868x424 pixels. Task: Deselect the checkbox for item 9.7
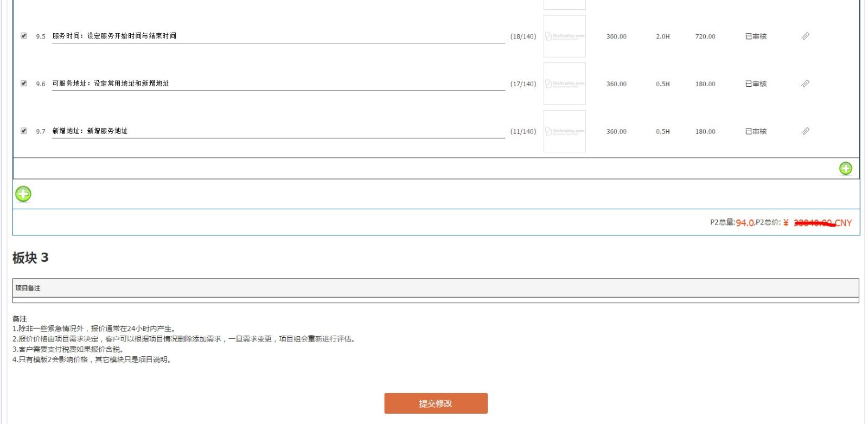point(24,131)
